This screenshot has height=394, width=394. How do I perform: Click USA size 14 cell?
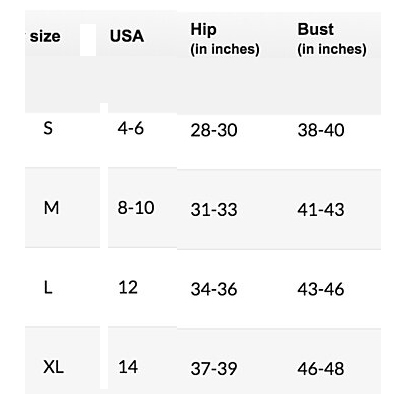[128, 367]
